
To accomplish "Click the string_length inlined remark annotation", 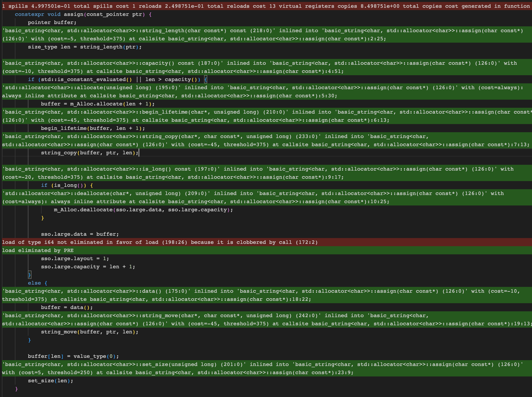I will click(x=267, y=35).
